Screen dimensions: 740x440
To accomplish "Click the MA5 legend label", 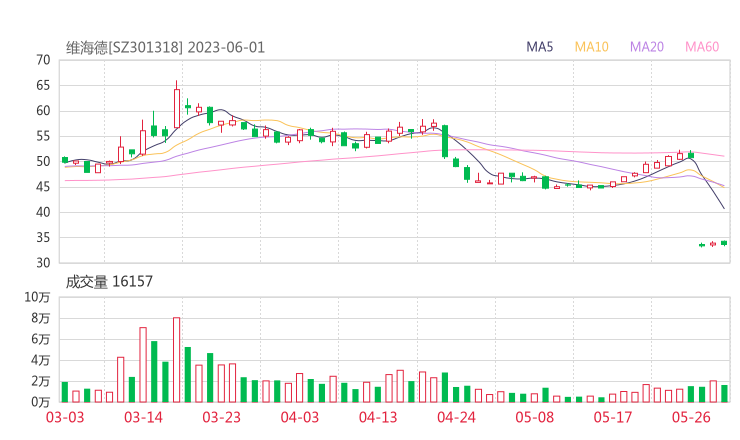I will coord(539,47).
